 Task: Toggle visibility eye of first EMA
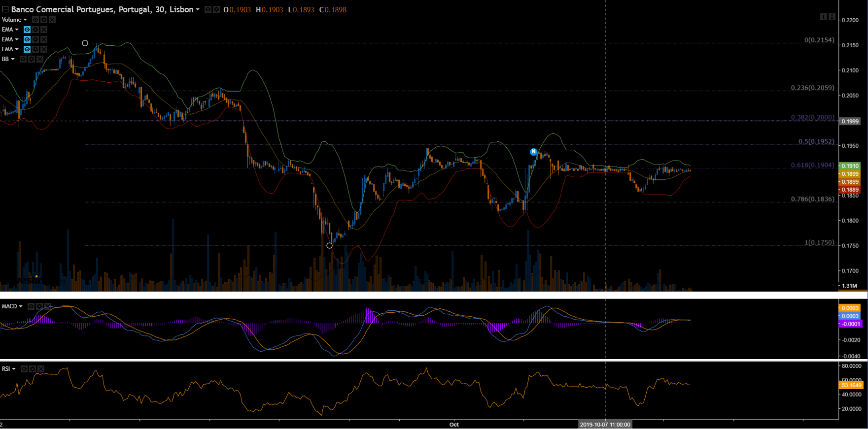(x=27, y=30)
